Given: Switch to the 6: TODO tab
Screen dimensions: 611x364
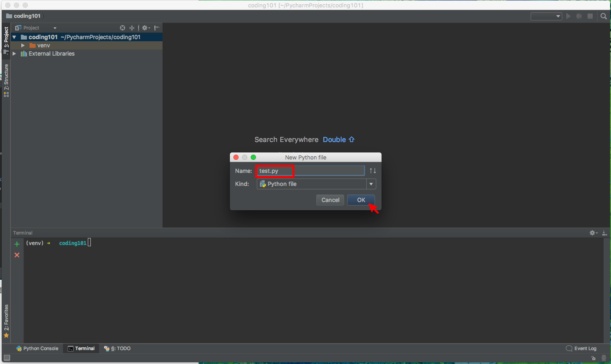Looking at the screenshot, I should pyautogui.click(x=117, y=348).
